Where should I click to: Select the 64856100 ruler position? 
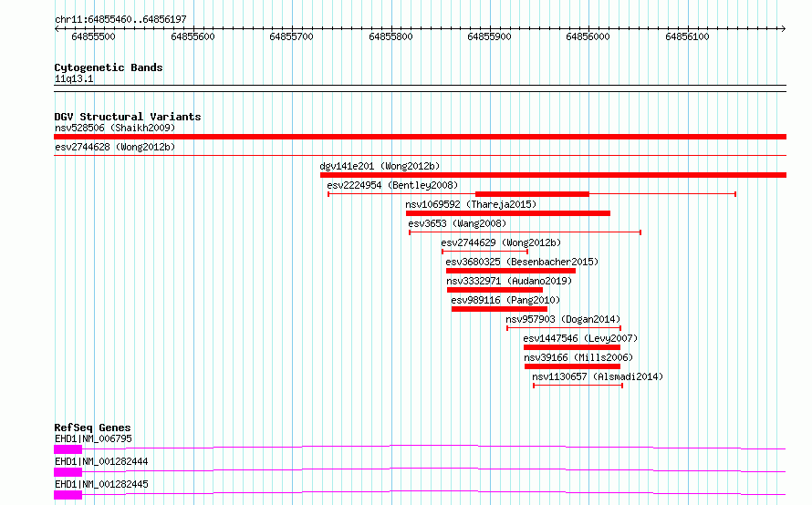[688, 36]
